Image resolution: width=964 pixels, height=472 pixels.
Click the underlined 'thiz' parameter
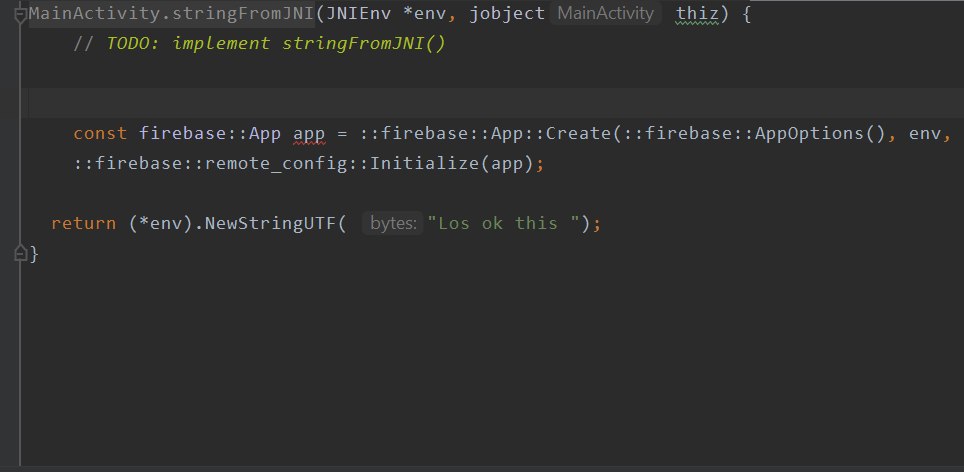point(697,14)
